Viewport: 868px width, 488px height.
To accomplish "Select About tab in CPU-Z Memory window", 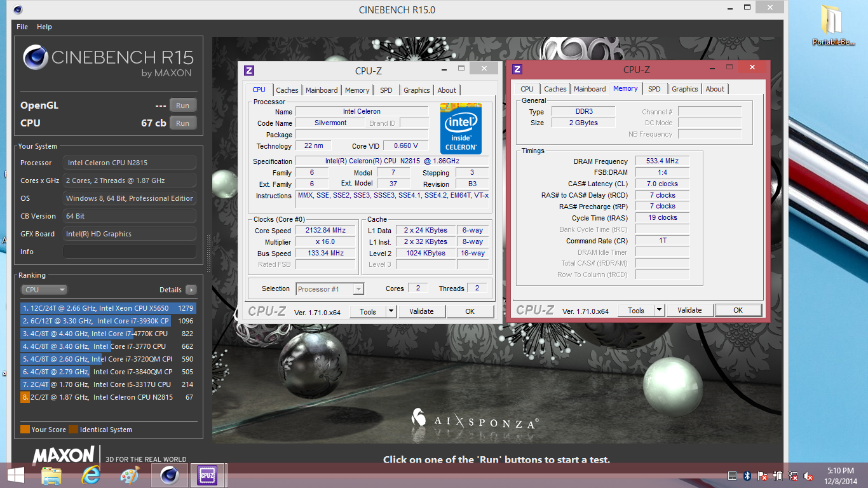I will pos(715,89).
